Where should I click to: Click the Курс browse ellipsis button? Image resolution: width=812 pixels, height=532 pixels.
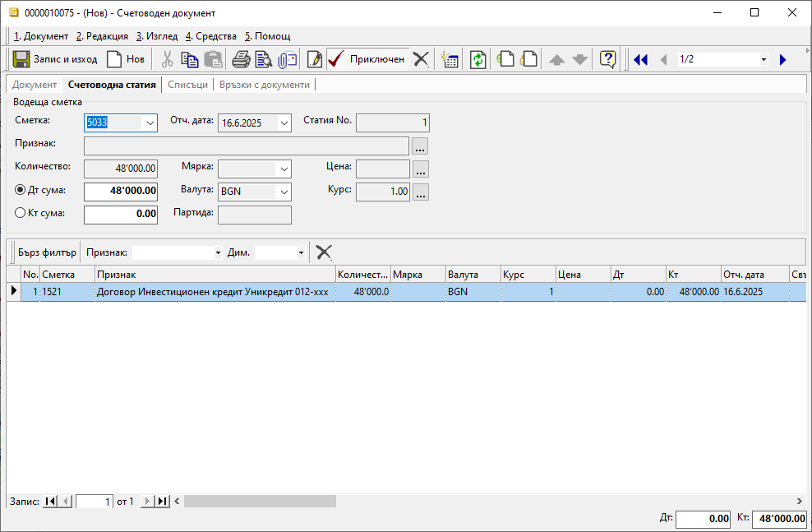pos(421,192)
